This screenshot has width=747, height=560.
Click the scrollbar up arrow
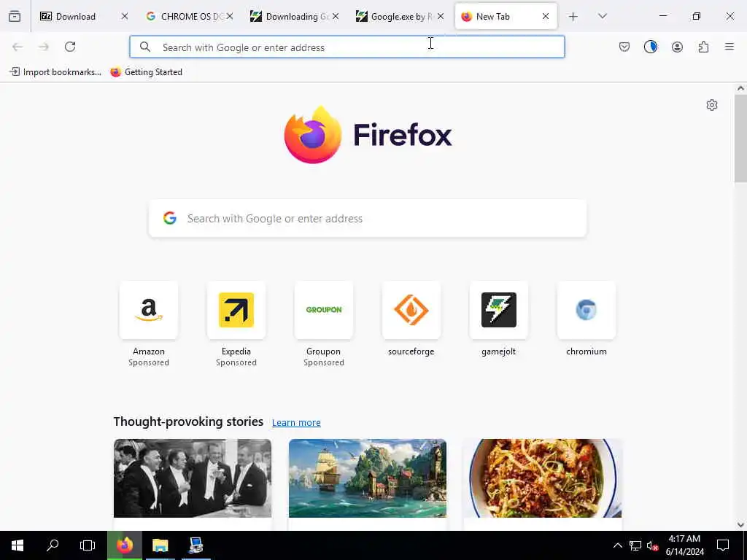(x=740, y=88)
